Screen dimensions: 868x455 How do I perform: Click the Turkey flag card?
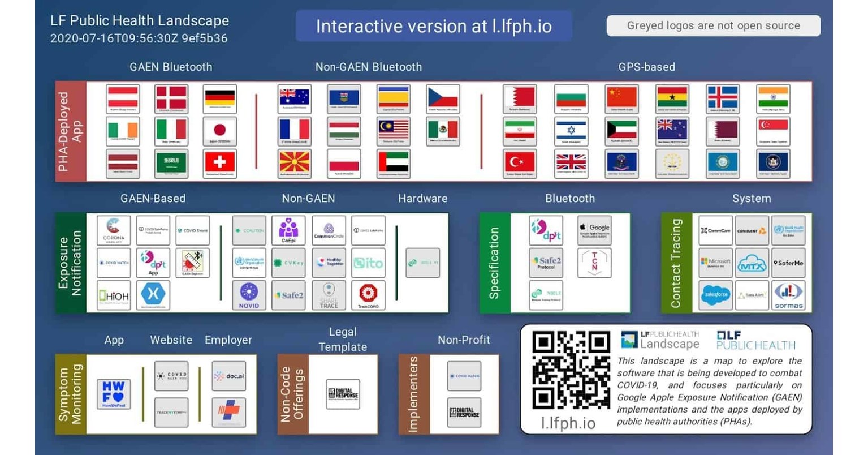tap(520, 164)
